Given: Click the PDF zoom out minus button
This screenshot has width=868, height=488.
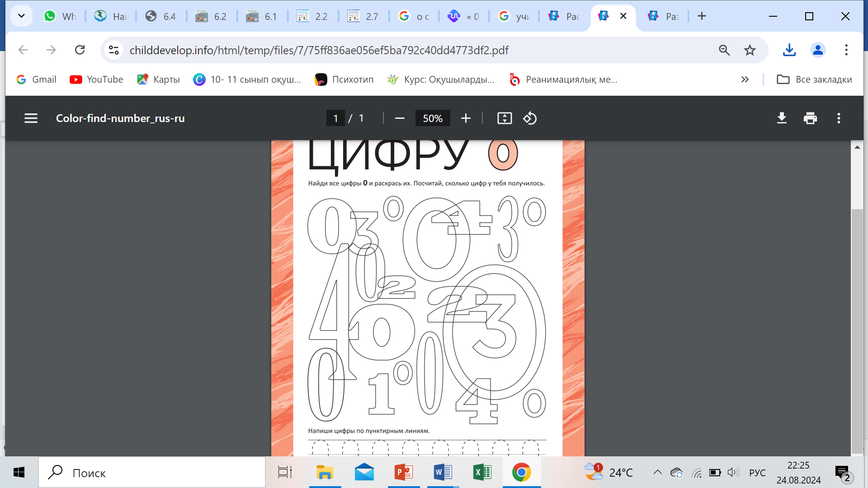Looking at the screenshot, I should [400, 118].
